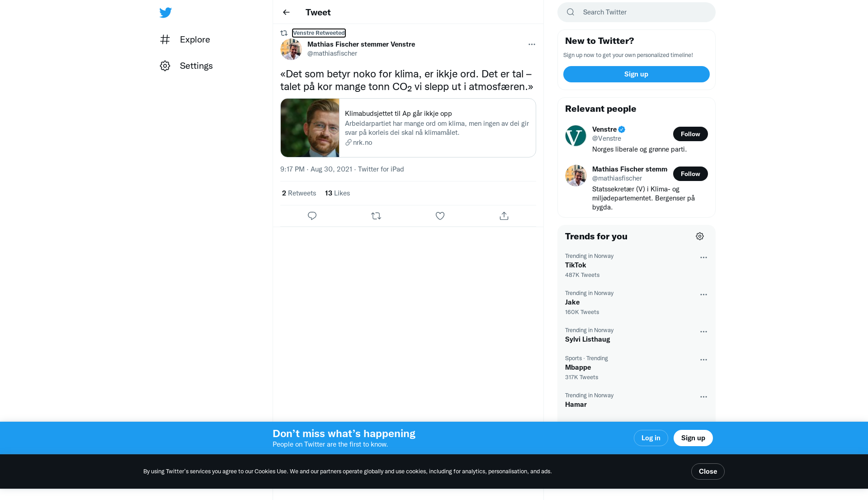
Task: Open the tweet author's profile picture
Action: tap(291, 49)
